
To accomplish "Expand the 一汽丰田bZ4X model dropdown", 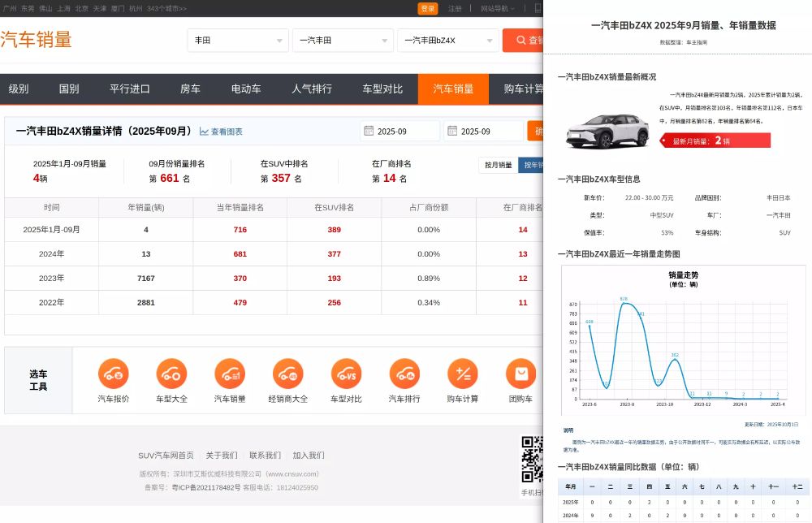I will click(x=448, y=40).
